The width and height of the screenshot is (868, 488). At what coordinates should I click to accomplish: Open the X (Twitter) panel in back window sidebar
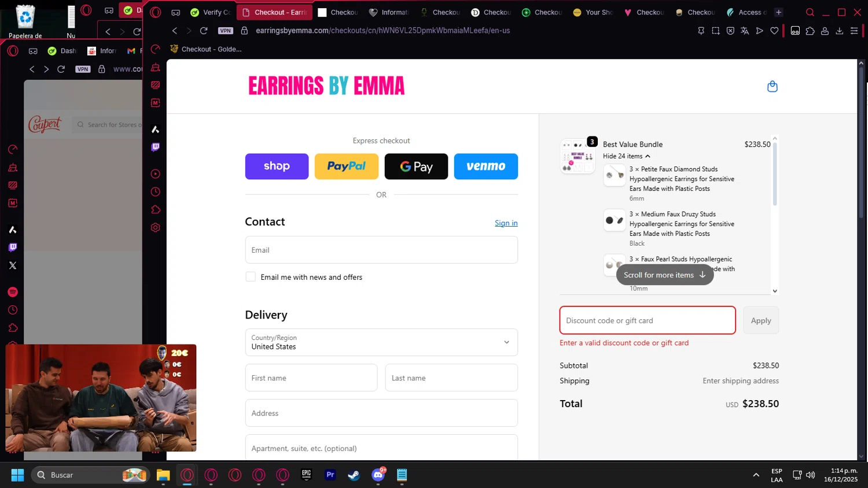pos(13,265)
